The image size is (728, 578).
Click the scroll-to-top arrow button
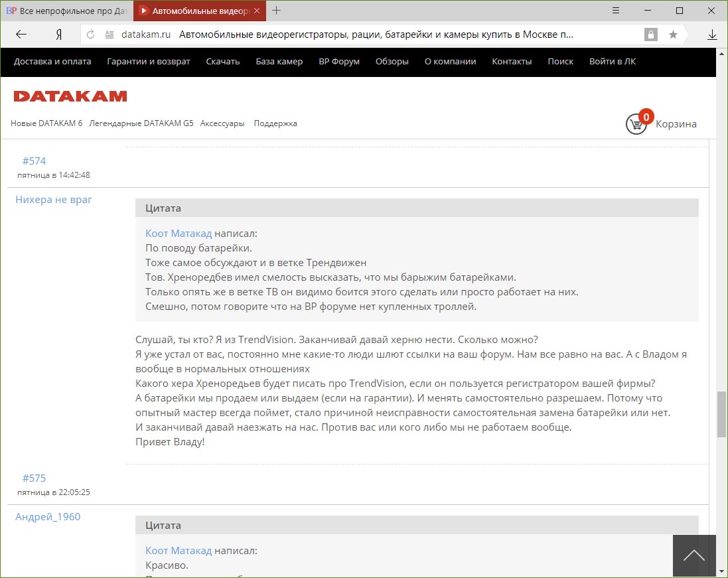694,555
